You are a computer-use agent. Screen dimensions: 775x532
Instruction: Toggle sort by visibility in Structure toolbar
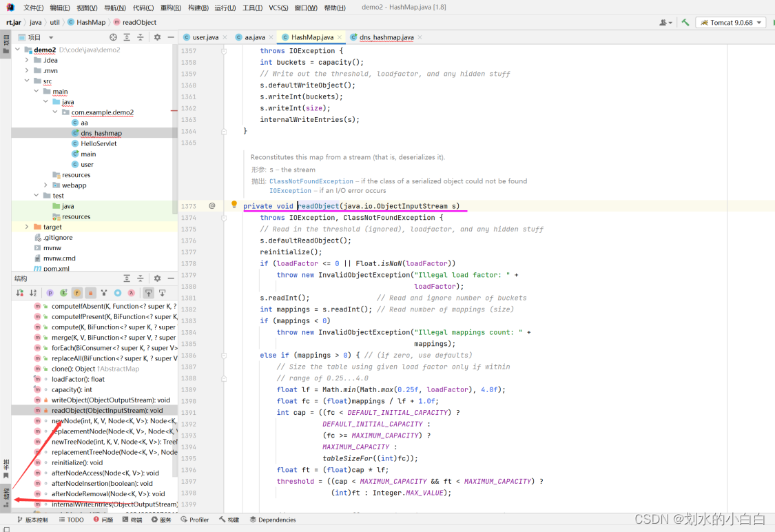20,293
